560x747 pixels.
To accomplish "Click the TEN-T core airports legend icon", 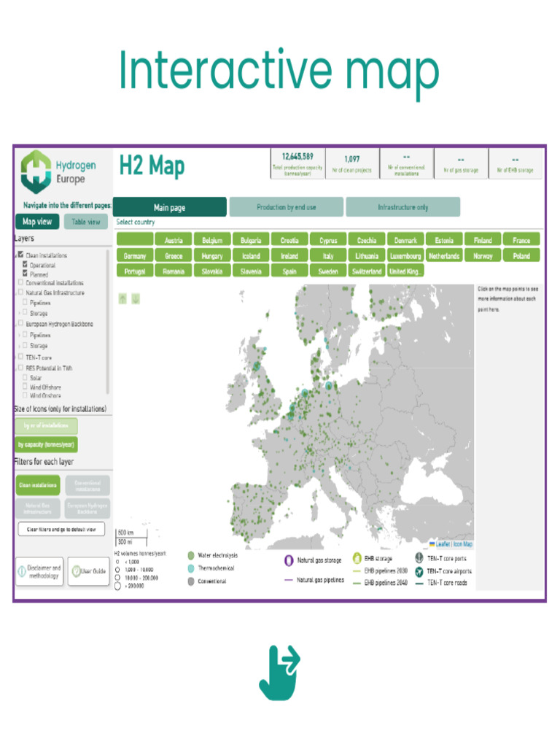I will pos(419,571).
